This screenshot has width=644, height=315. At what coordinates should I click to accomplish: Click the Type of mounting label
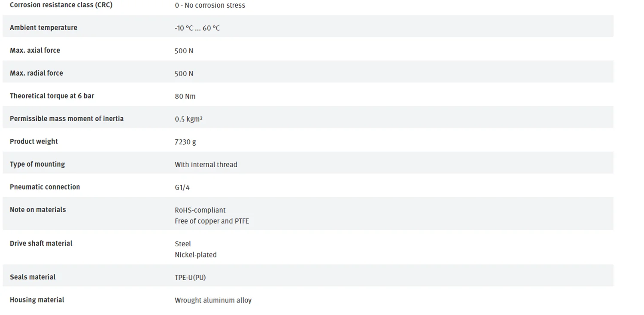point(37,164)
